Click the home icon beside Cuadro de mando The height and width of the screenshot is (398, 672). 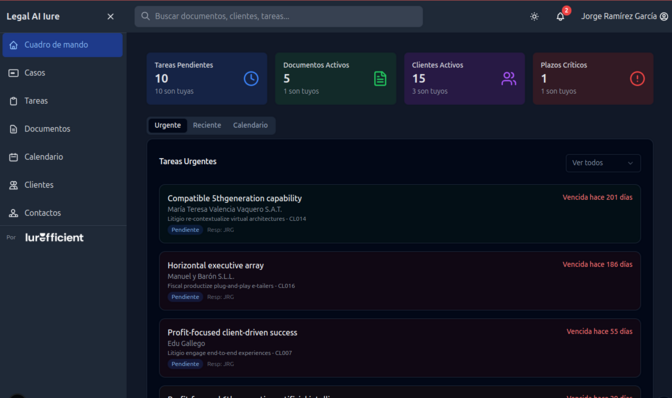coord(13,45)
